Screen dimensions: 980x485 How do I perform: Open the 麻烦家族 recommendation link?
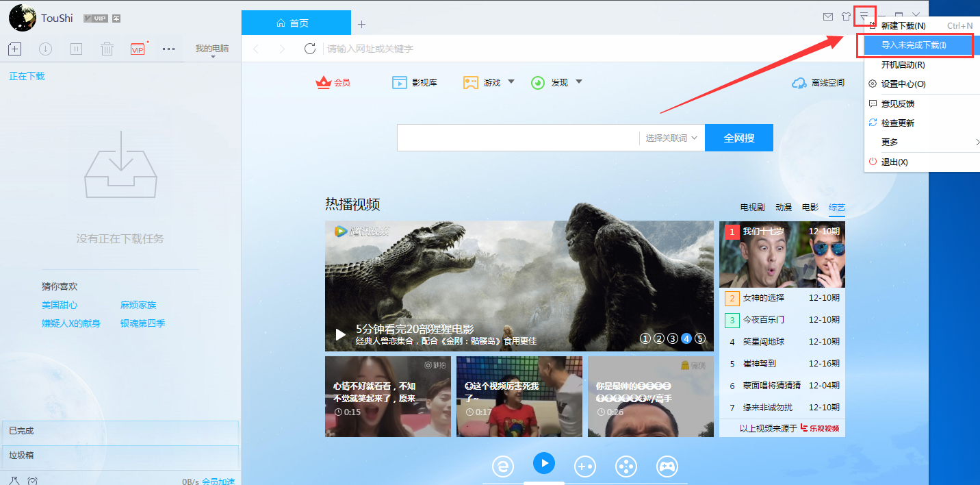pyautogui.click(x=138, y=305)
